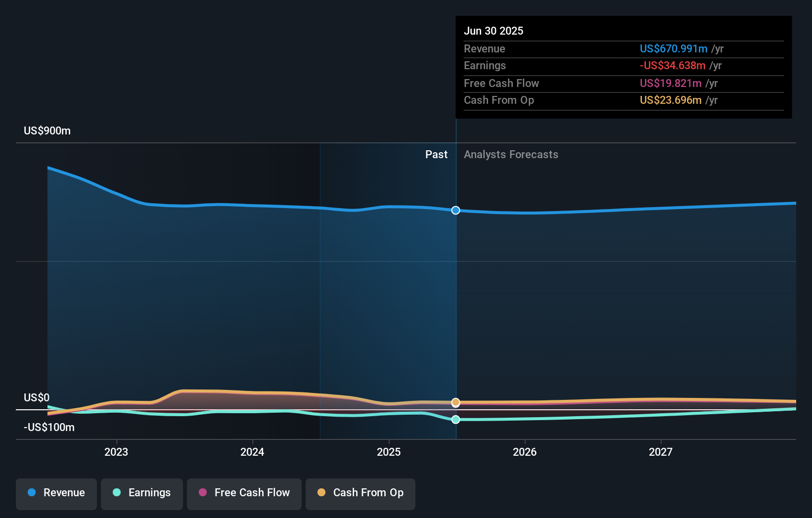
Task: Click the -US$100m axis label
Action: 49,428
